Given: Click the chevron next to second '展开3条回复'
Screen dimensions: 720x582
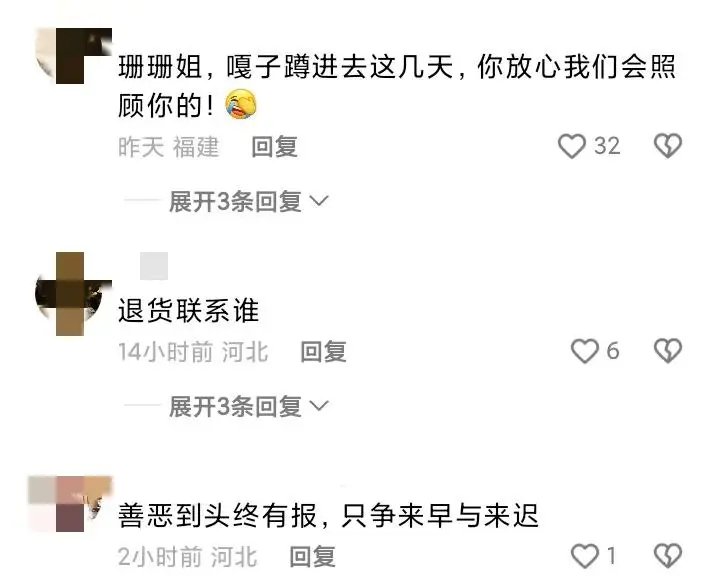Looking at the screenshot, I should click(x=319, y=406).
